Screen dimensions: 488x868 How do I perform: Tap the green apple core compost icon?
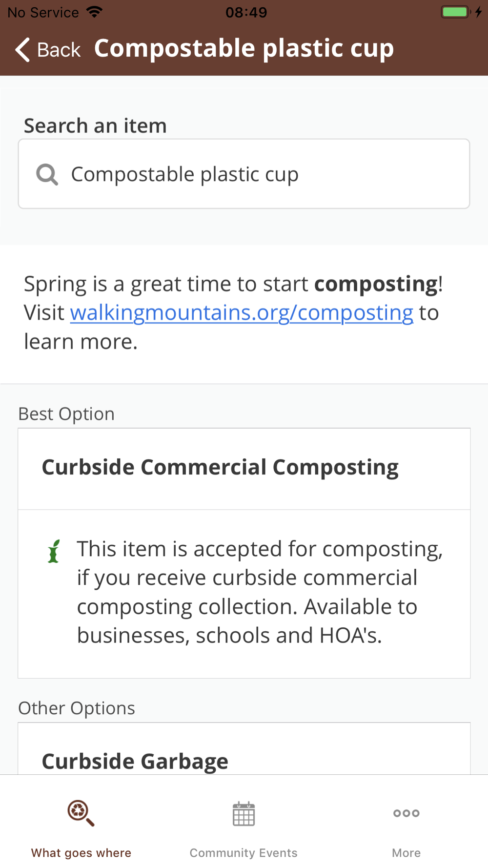point(54,552)
